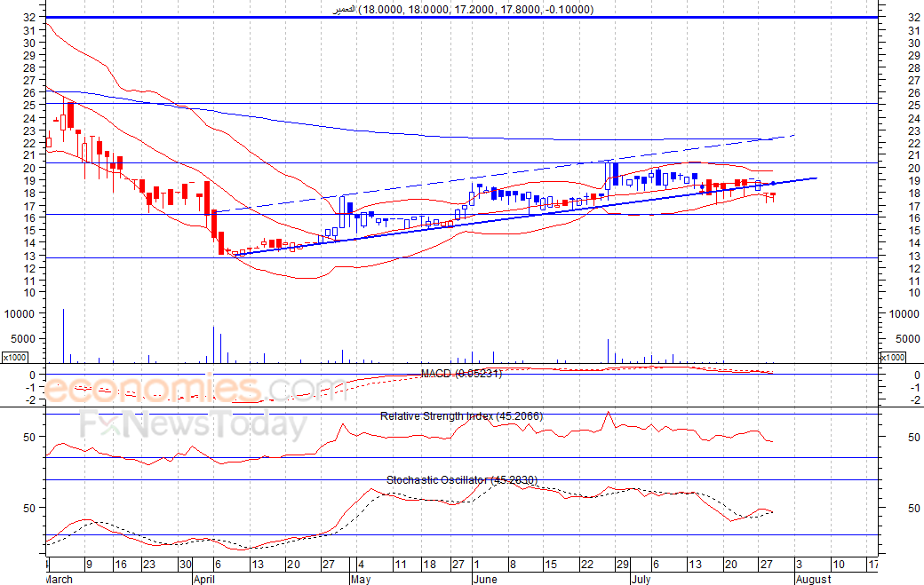924x585 pixels.
Task: Select the July month label
Action: click(643, 579)
